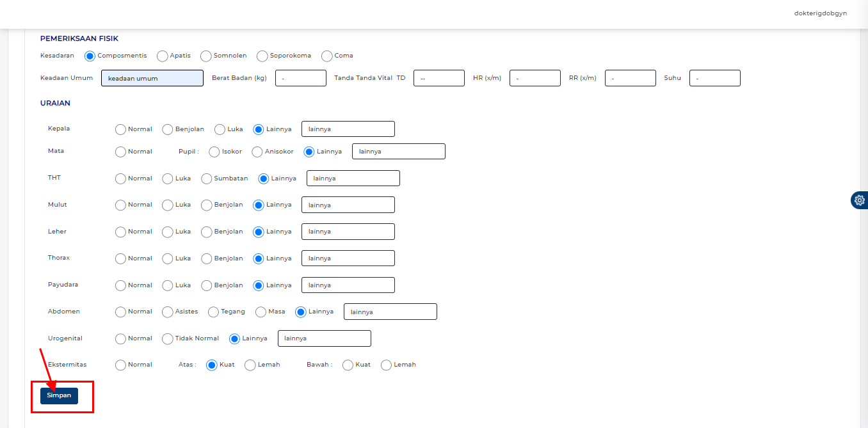Select Coma for Kesadaran
This screenshot has width=868, height=428.
(326, 56)
